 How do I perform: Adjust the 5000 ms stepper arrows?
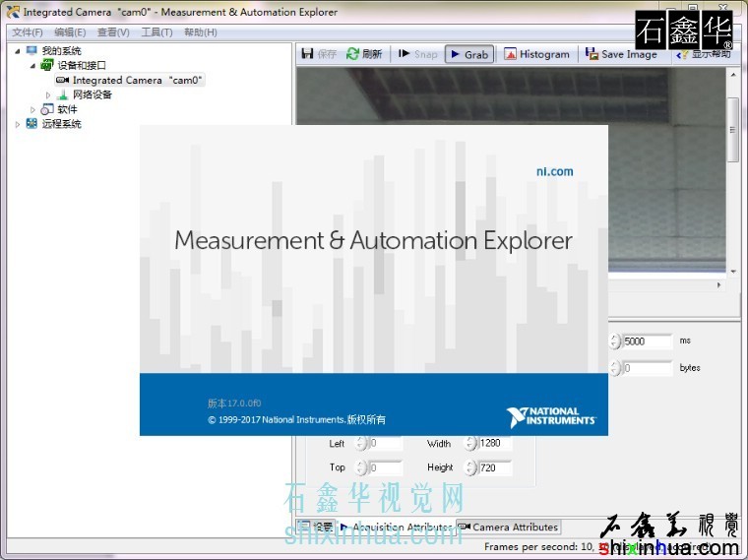pos(615,342)
